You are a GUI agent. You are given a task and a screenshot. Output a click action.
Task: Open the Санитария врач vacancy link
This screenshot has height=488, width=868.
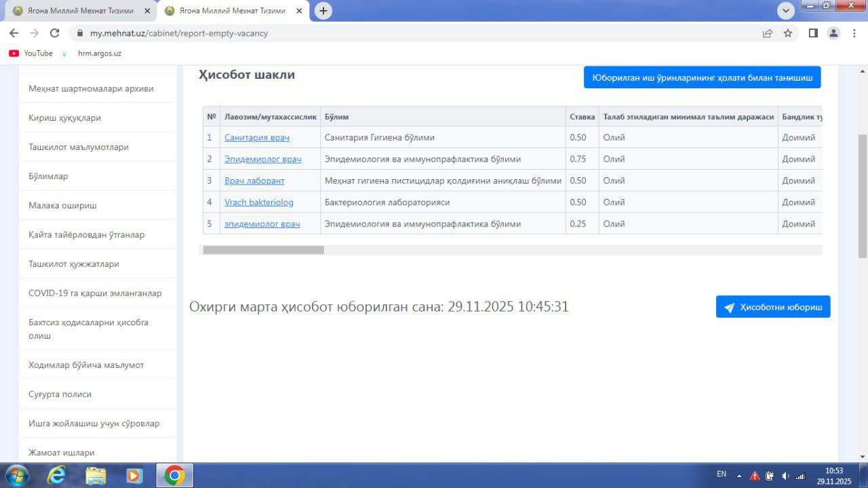(x=257, y=138)
